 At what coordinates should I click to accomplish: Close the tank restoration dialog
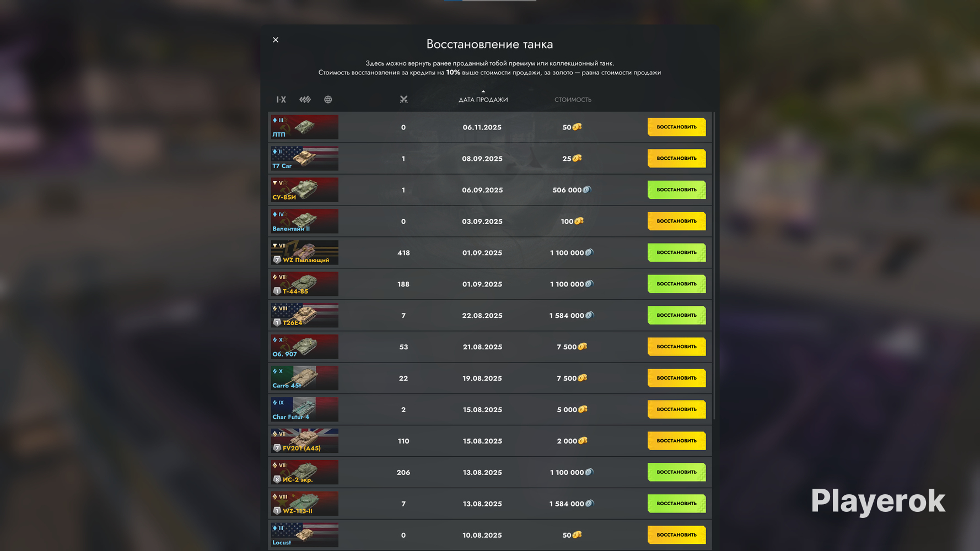point(276,40)
